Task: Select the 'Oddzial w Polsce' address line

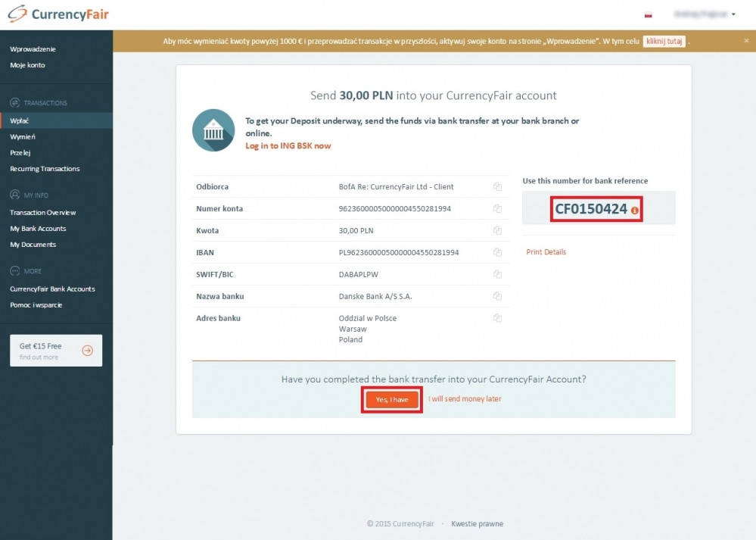Action: coord(367,319)
